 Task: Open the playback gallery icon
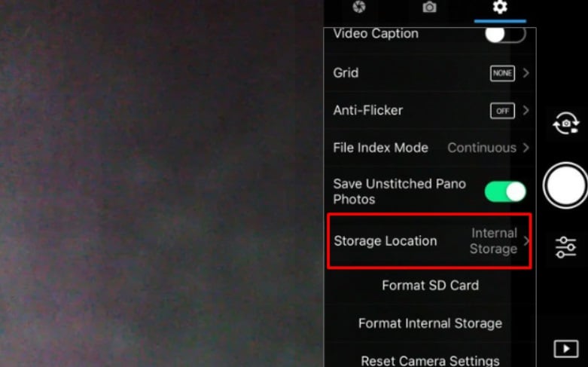[x=565, y=348]
